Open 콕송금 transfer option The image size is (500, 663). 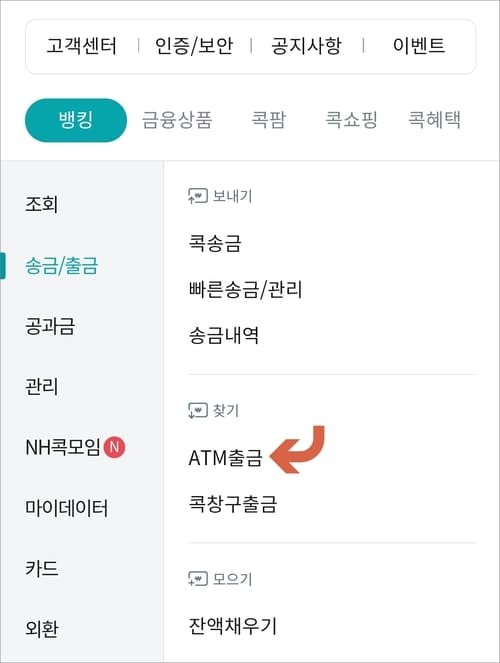215,244
